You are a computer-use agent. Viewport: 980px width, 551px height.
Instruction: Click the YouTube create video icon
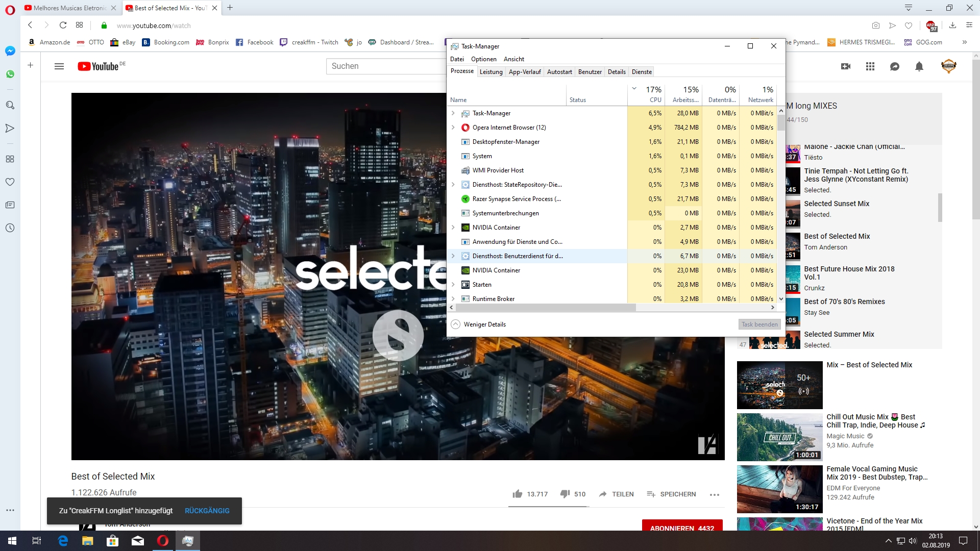point(846,66)
